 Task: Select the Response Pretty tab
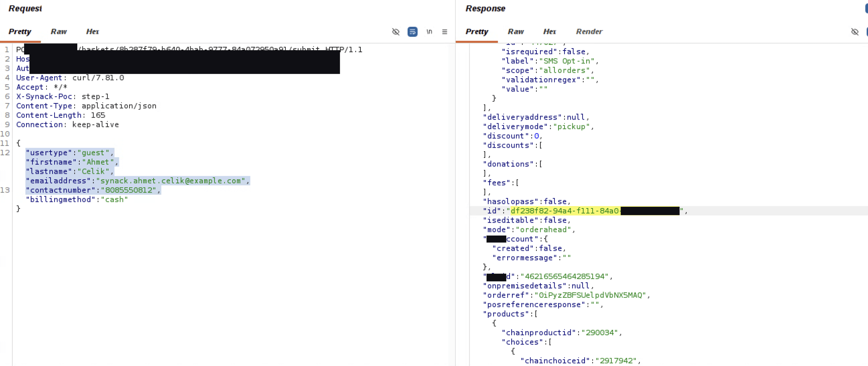(x=477, y=32)
